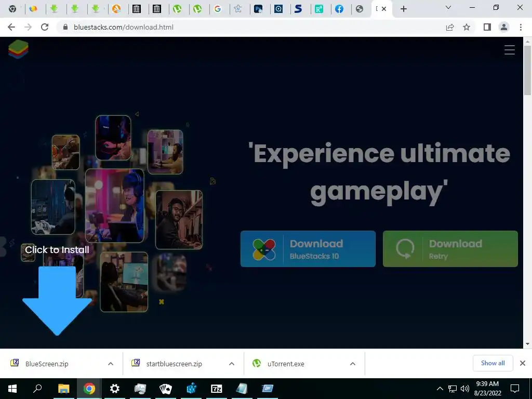This screenshot has width=532, height=399.
Task: Click the BlueStacks 10 icon in the blue button
Action: click(x=264, y=249)
